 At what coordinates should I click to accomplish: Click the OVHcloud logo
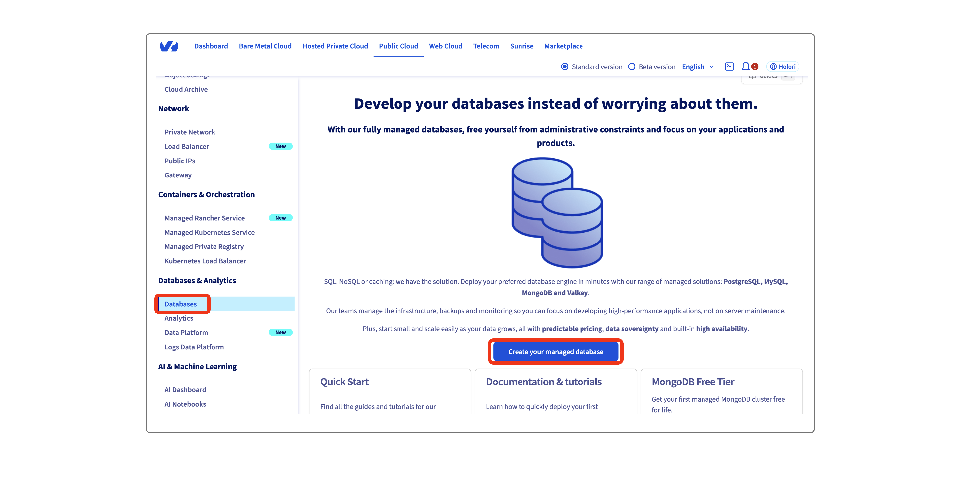click(169, 46)
